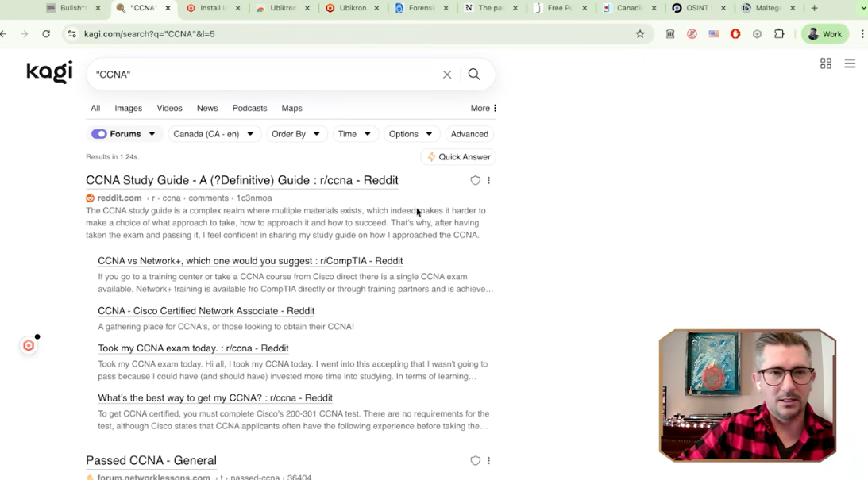Click the Quick Answer button

[x=458, y=157]
